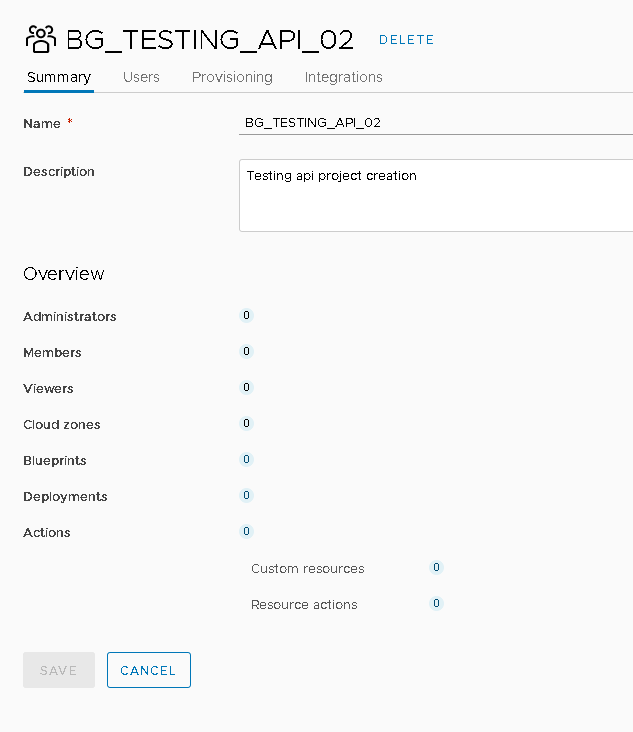Open the Users tab
The width and height of the screenshot is (633, 732).
point(141,77)
